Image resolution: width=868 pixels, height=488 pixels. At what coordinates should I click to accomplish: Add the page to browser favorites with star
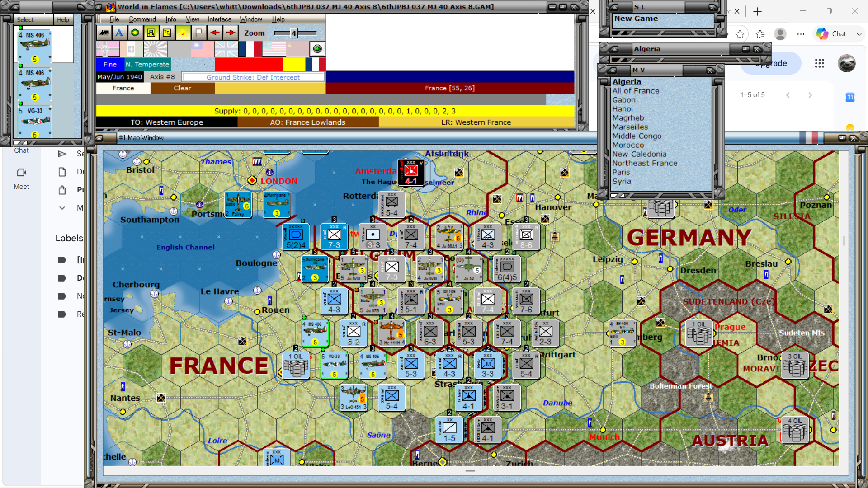tap(740, 34)
